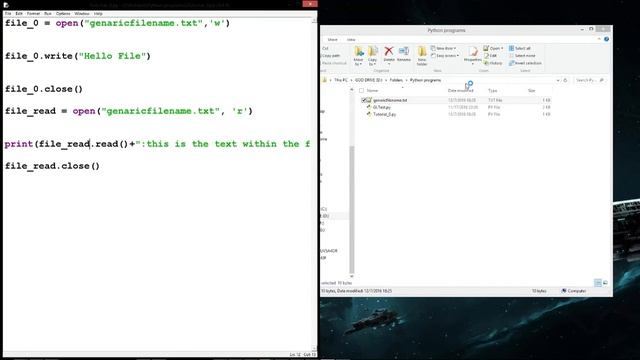The width and height of the screenshot is (640, 360).
Task: Uncheck the genaricfilename.txt checkbox
Action: pyautogui.click(x=363, y=100)
